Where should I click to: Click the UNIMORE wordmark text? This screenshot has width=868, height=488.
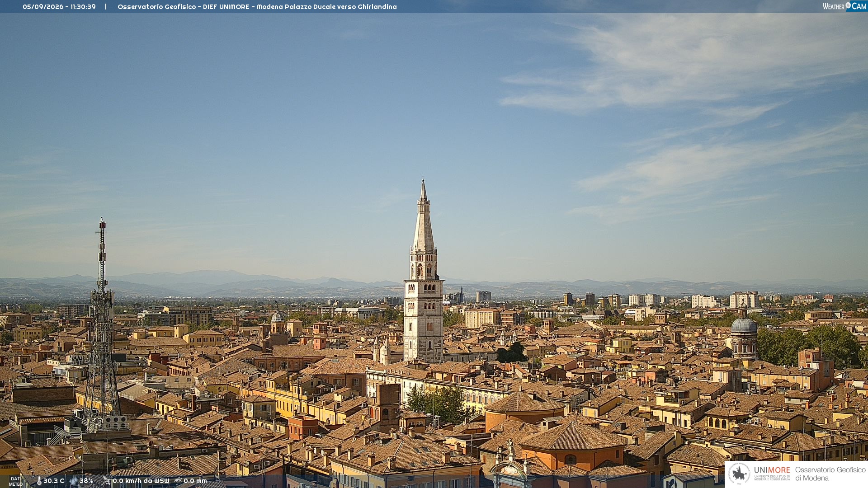pos(772,470)
